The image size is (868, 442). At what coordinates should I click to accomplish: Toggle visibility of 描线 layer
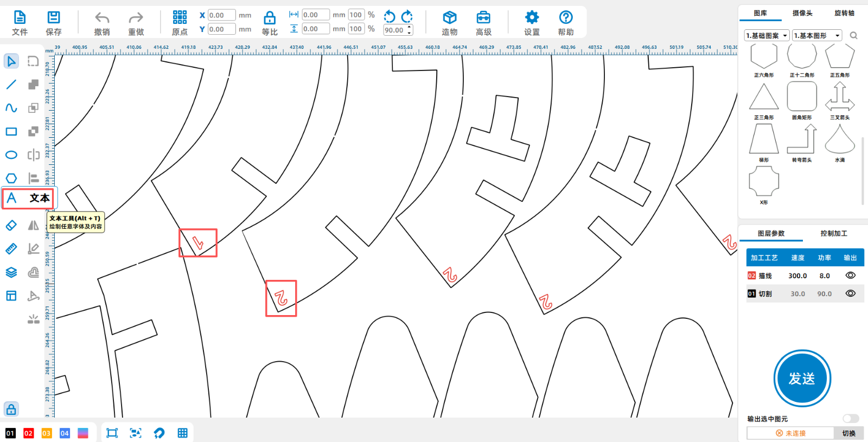(850, 276)
